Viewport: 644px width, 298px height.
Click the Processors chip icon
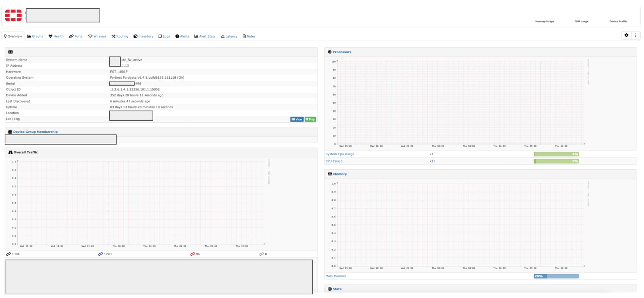[330, 52]
